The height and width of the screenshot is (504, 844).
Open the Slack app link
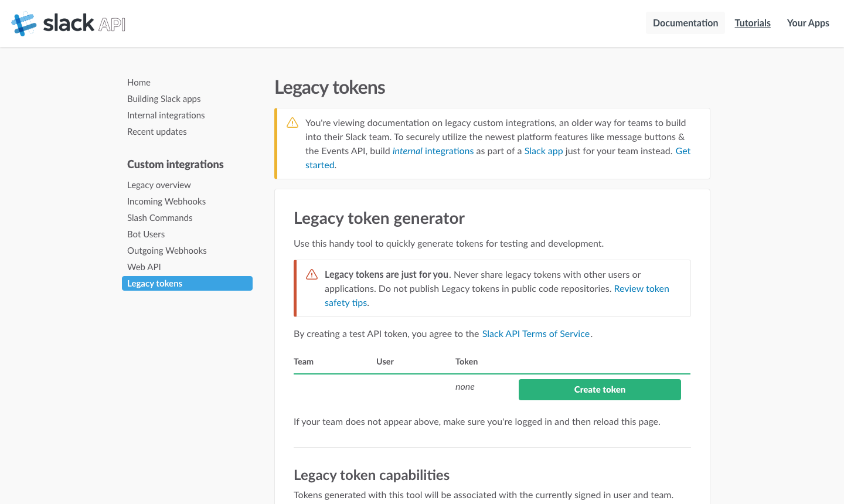click(x=543, y=151)
